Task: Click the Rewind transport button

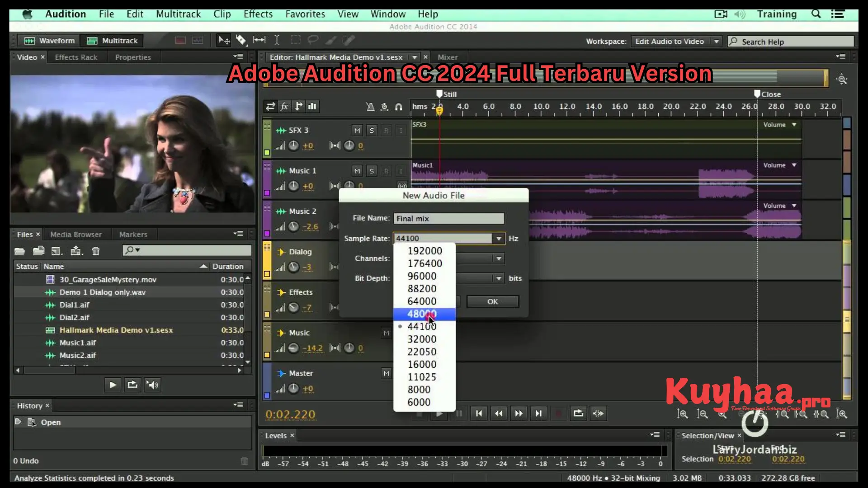Action: [x=499, y=413]
